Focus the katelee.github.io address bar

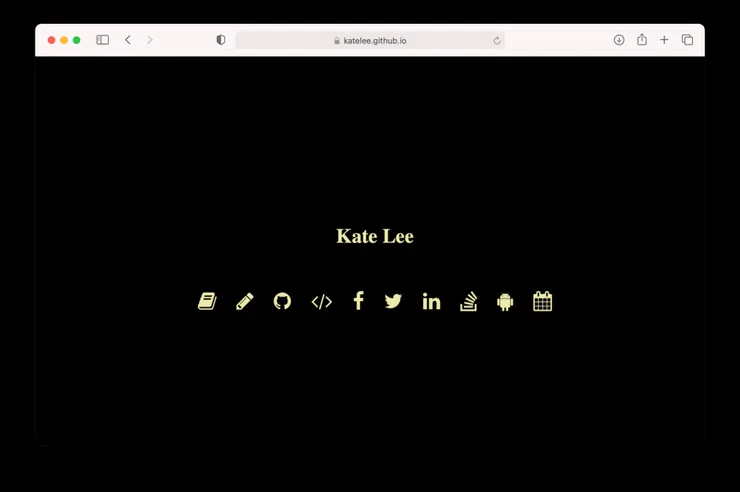(x=370, y=41)
